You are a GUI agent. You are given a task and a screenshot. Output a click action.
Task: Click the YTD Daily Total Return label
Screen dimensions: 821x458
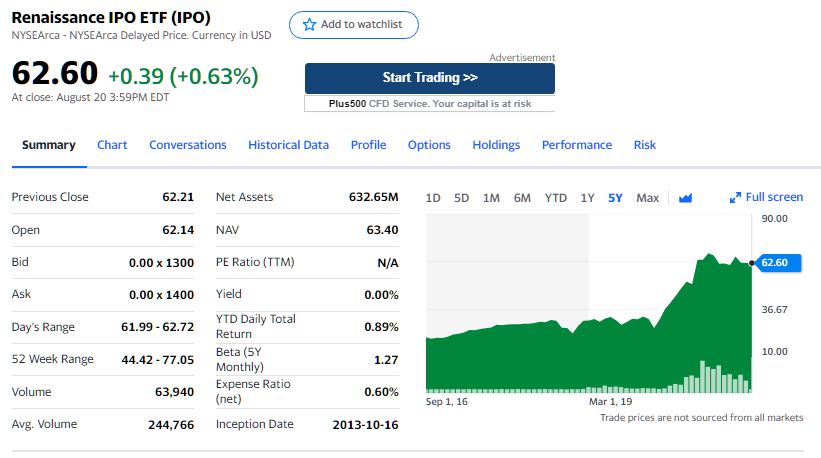(x=256, y=327)
